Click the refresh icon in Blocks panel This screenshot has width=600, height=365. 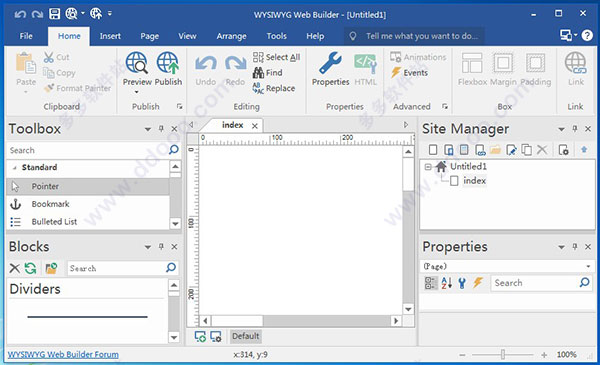click(x=31, y=268)
